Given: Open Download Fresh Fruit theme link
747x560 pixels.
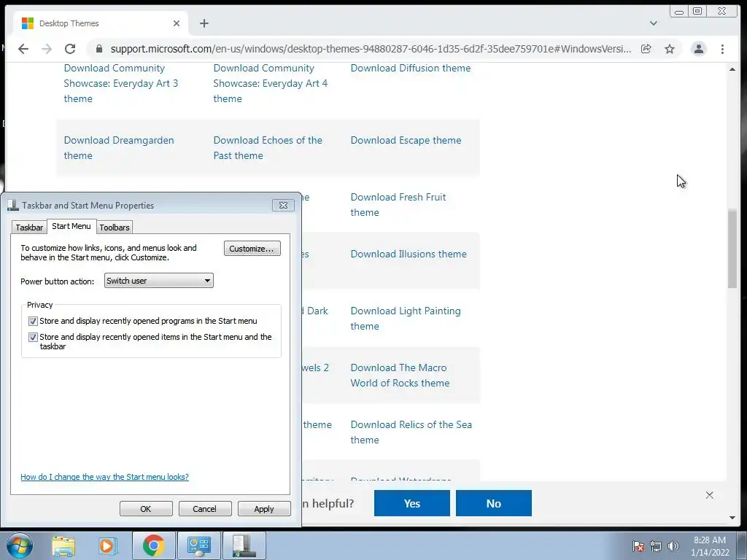Looking at the screenshot, I should (398, 205).
